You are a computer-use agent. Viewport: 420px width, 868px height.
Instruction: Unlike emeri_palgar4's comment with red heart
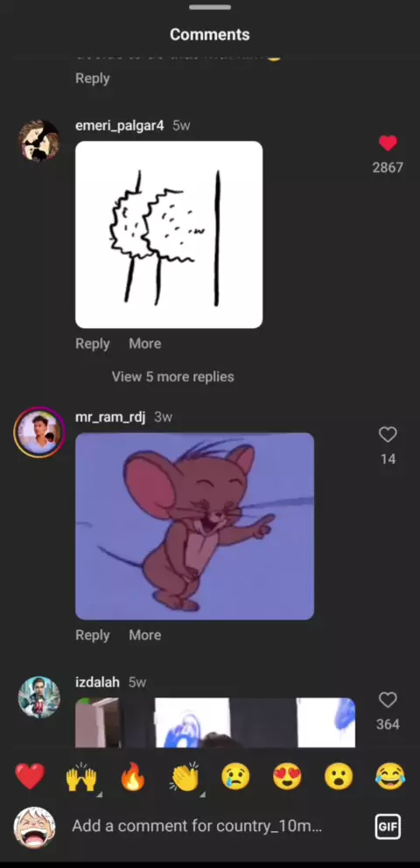coord(388,143)
